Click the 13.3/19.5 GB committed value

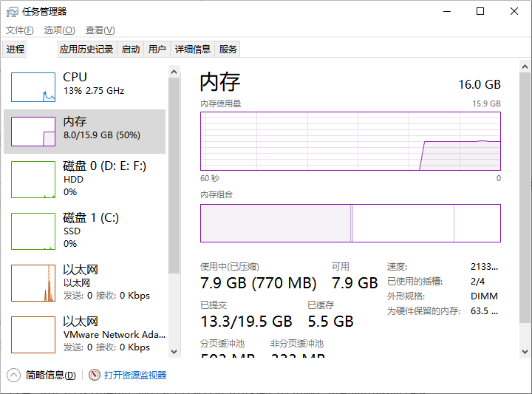246,322
